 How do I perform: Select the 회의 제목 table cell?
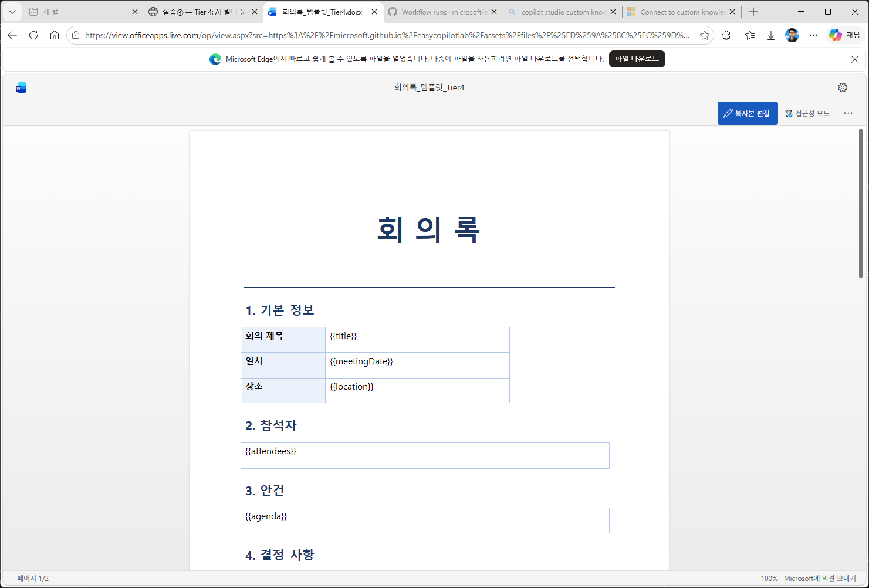point(283,340)
